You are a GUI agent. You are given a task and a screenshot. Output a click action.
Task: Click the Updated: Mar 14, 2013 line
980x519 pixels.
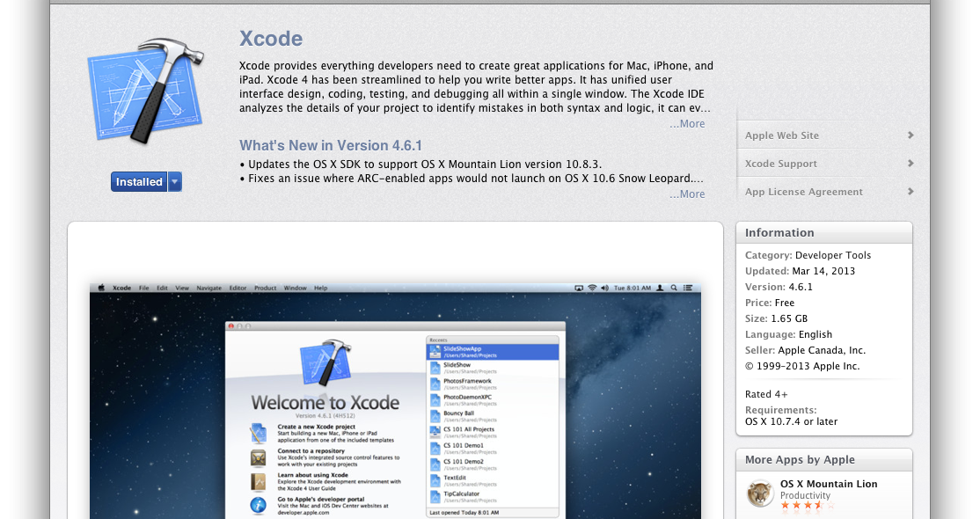(800, 271)
